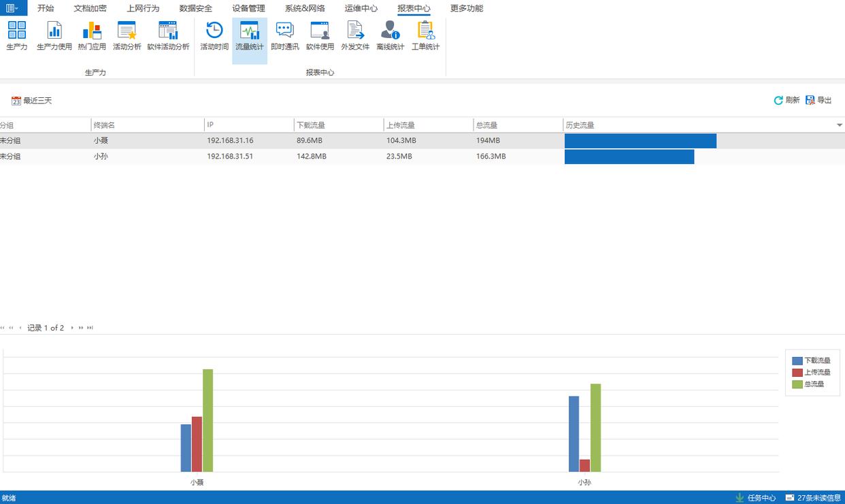Image resolution: width=845 pixels, height=504 pixels.
Task: Open the application menu dropdown at top-left
Action: point(12,8)
